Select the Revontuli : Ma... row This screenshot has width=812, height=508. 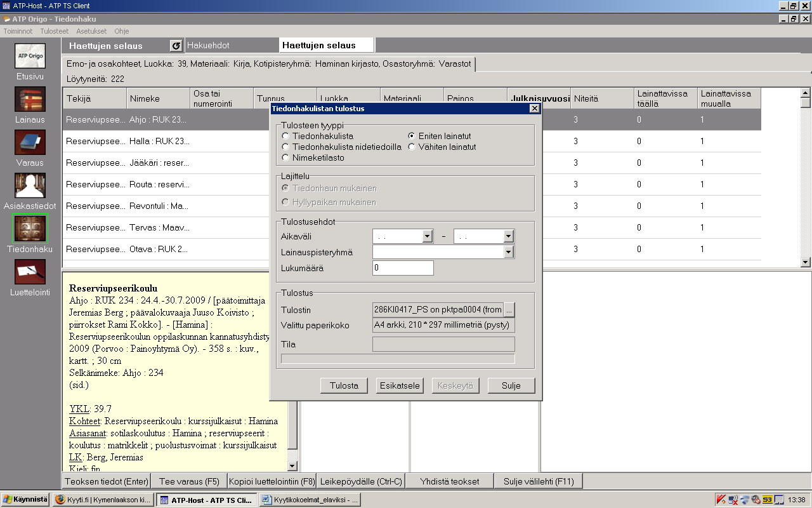(x=412, y=206)
